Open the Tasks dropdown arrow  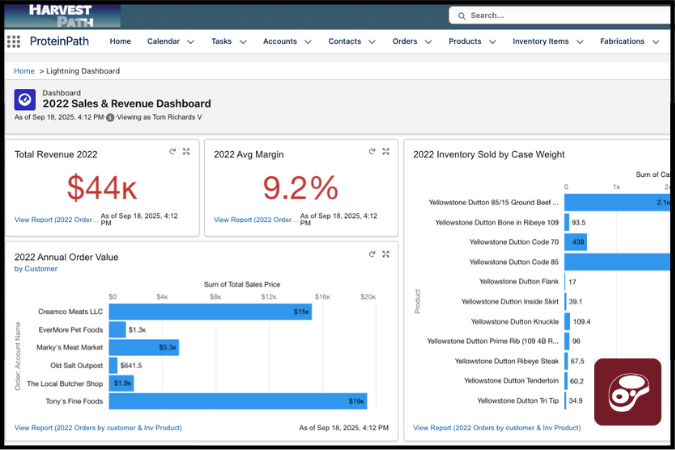243,42
